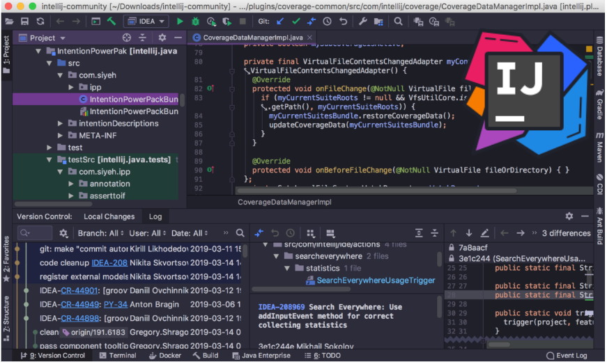This screenshot has height=364, width=607.
Task: Click the log search magnifier icon
Action: [240, 233]
